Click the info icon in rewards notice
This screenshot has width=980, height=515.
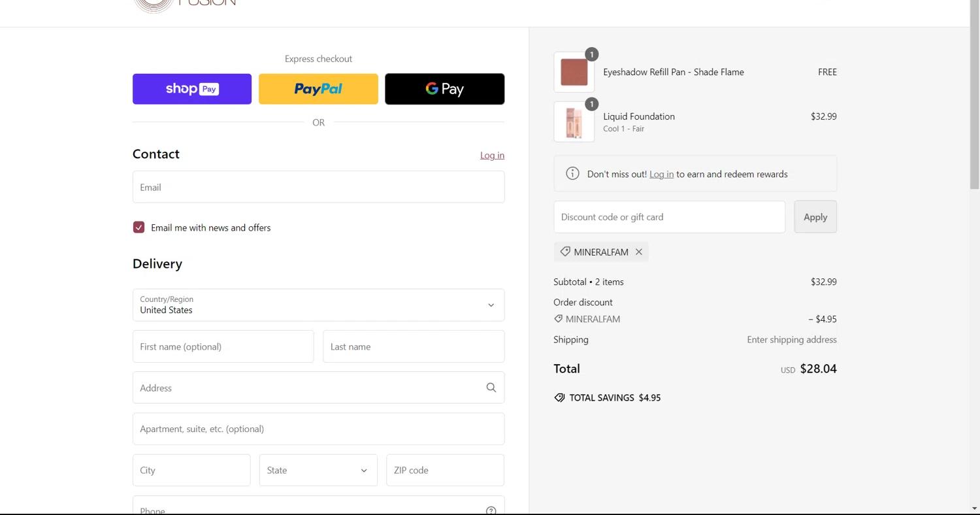[x=572, y=173]
